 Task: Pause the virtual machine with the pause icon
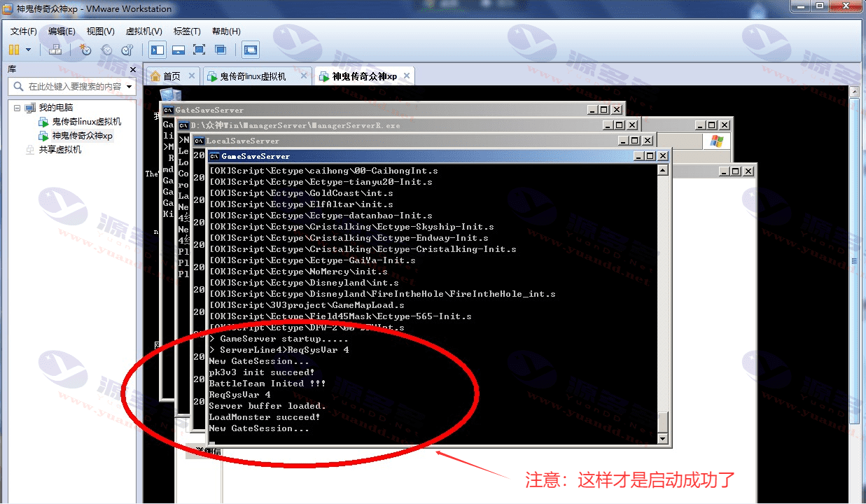[x=14, y=50]
